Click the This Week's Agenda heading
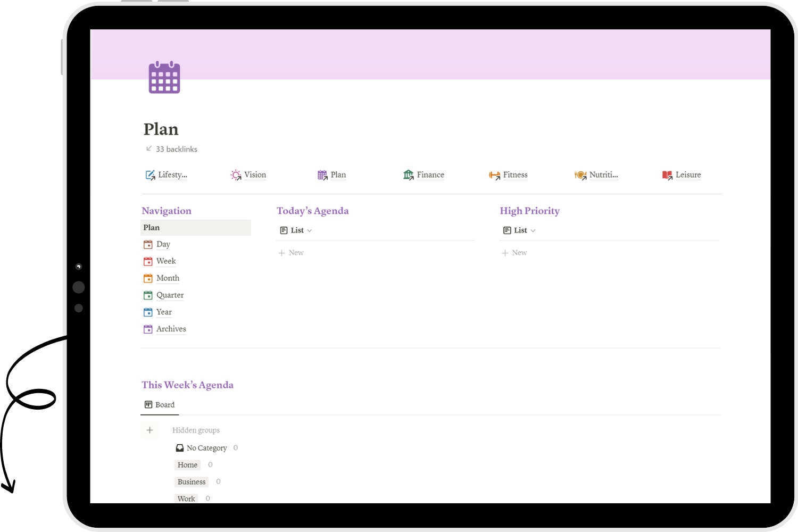The width and height of the screenshot is (798, 532). (187, 385)
